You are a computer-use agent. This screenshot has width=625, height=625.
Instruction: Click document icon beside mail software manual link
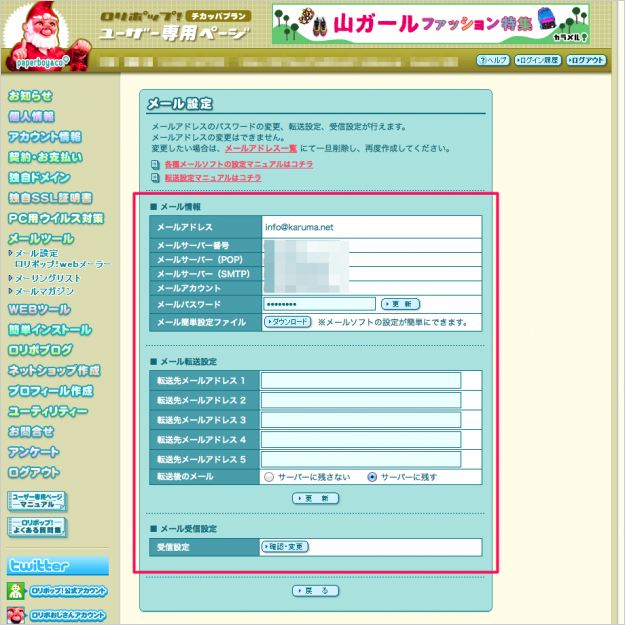155,164
